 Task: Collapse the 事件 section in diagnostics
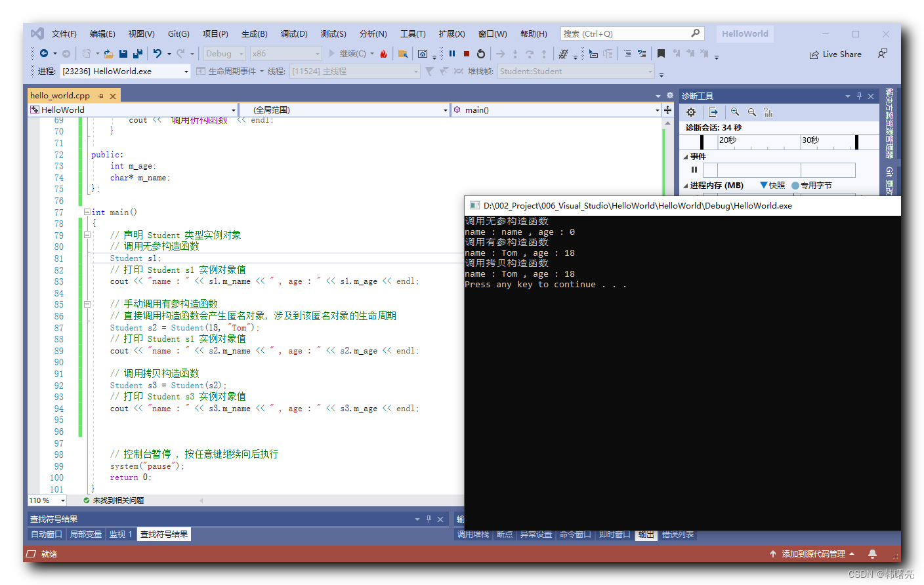pos(686,157)
